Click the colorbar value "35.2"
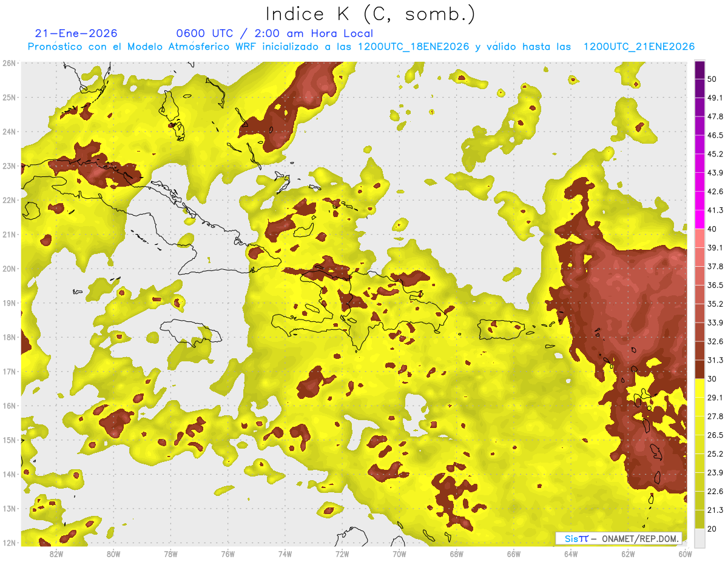Screen dimensions: 728x562 715,304
